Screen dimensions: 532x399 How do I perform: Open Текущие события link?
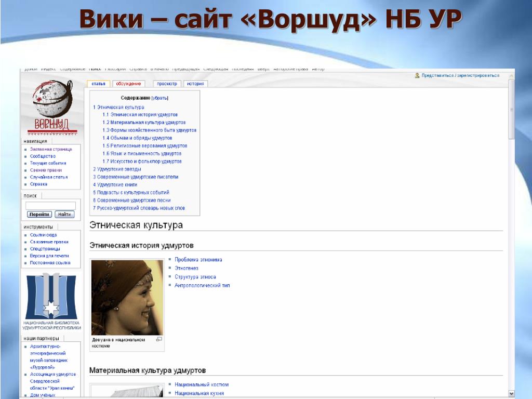click(48, 163)
